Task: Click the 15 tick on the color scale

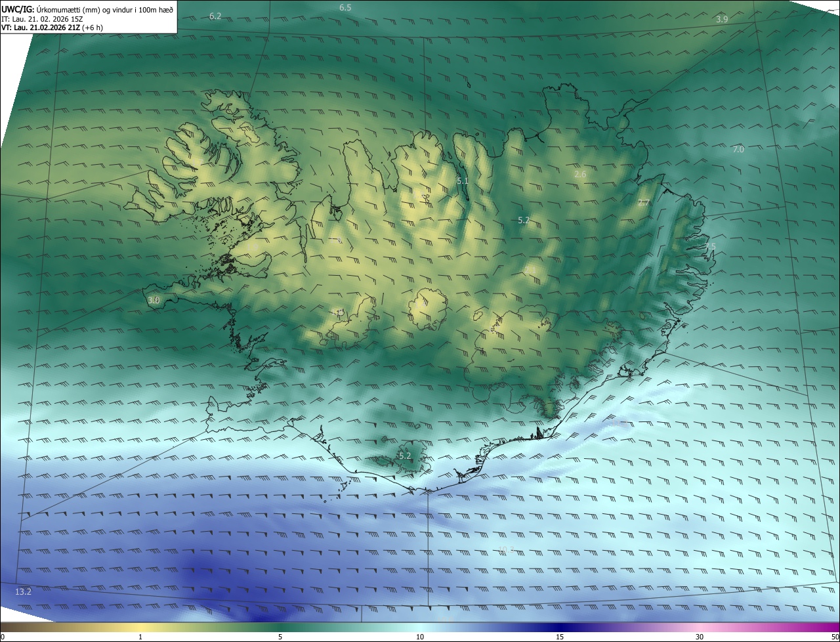Action: click(560, 637)
